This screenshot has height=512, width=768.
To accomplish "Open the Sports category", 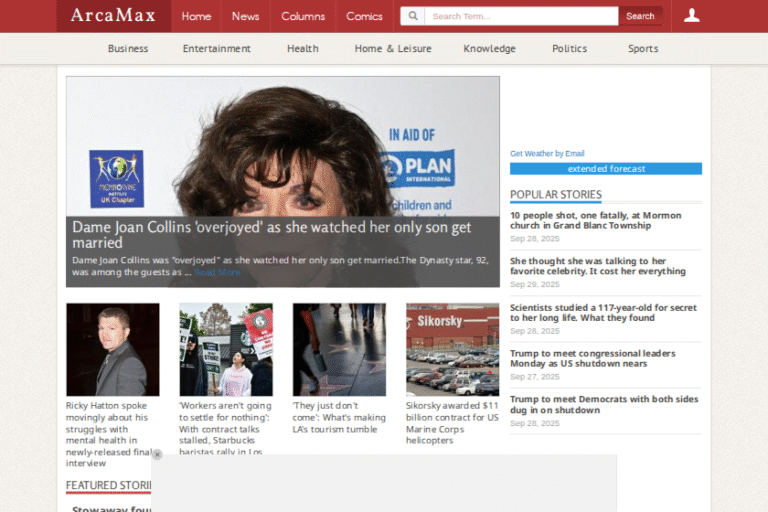I will (x=643, y=48).
